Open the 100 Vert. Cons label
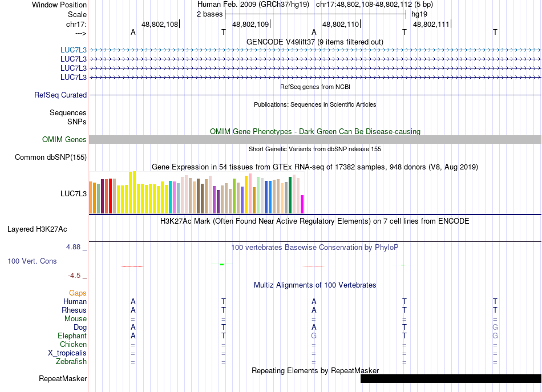The height and width of the screenshot is (392, 542). pyautogui.click(x=32, y=261)
